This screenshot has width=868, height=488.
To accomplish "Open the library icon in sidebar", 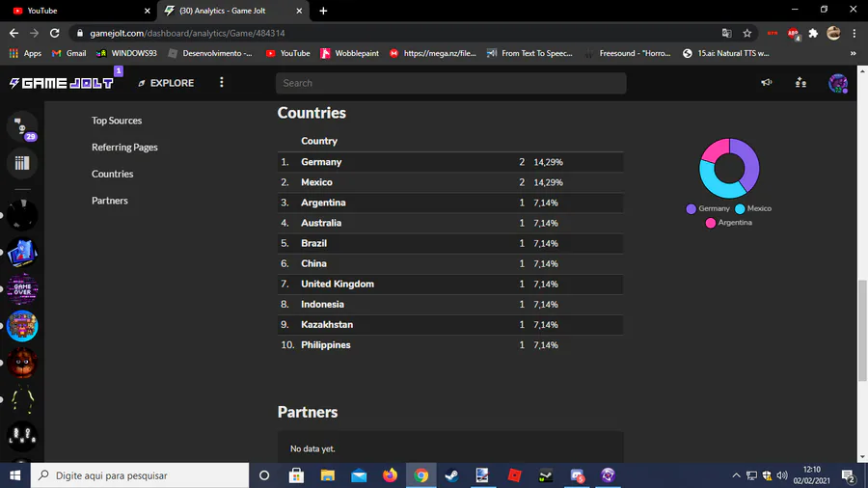I will [22, 163].
